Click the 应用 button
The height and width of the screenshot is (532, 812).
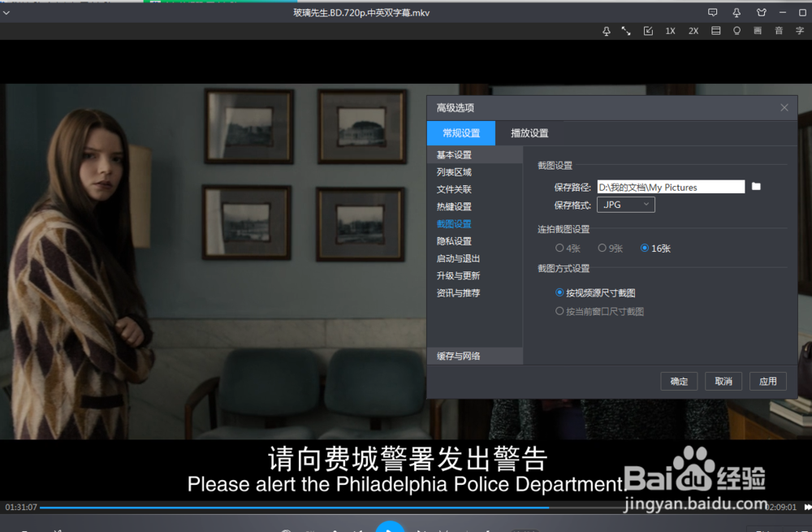tap(768, 381)
